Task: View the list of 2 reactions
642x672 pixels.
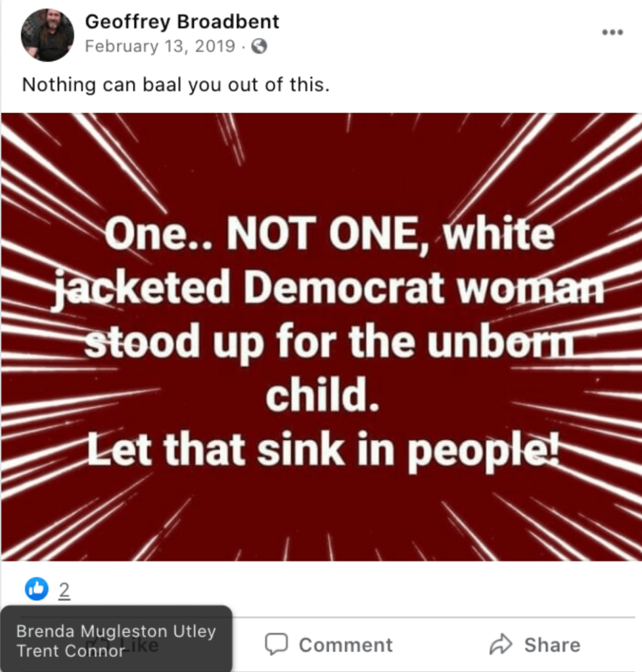Action: click(x=64, y=590)
